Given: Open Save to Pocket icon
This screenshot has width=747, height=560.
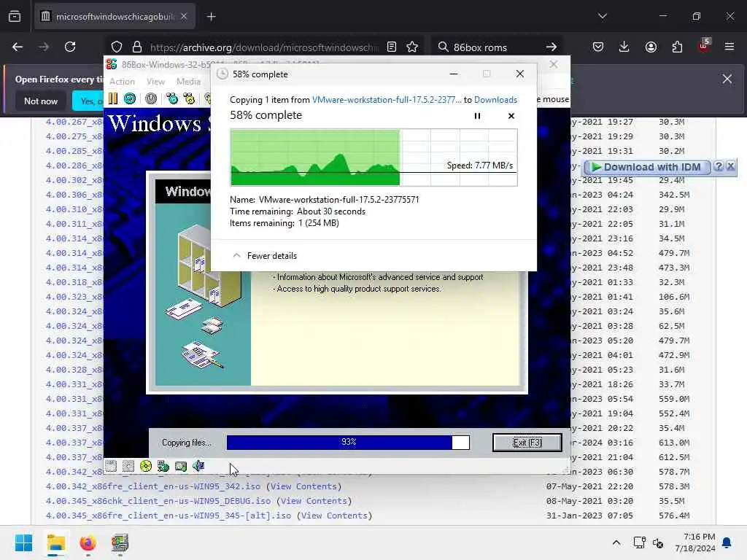Looking at the screenshot, I should coord(598,47).
